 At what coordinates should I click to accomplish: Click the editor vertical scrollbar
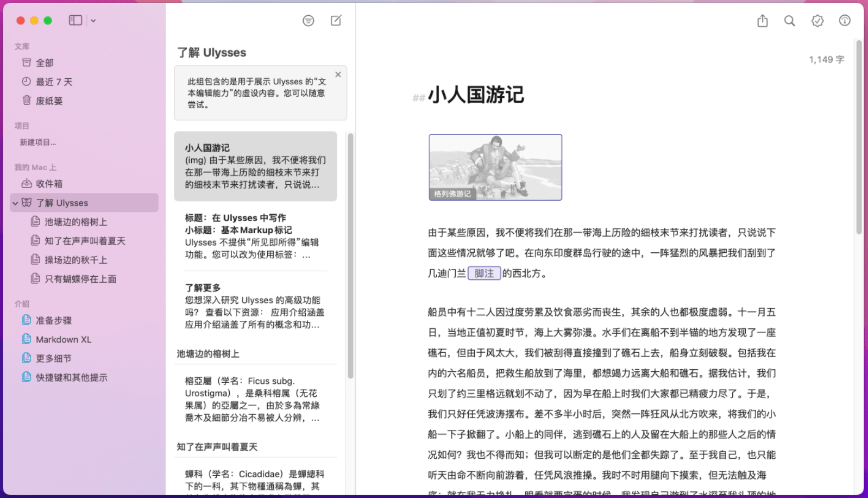(x=859, y=137)
